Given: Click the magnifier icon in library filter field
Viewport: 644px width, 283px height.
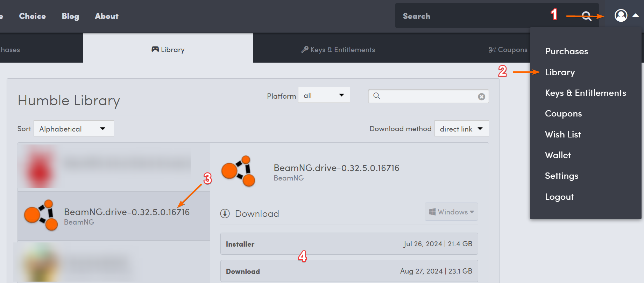Looking at the screenshot, I should point(376,96).
